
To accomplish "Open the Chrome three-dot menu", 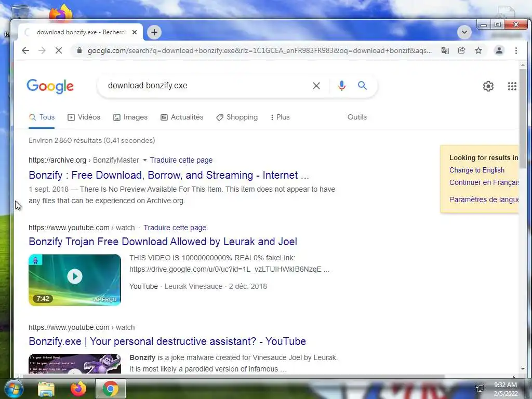I will click(516, 50).
